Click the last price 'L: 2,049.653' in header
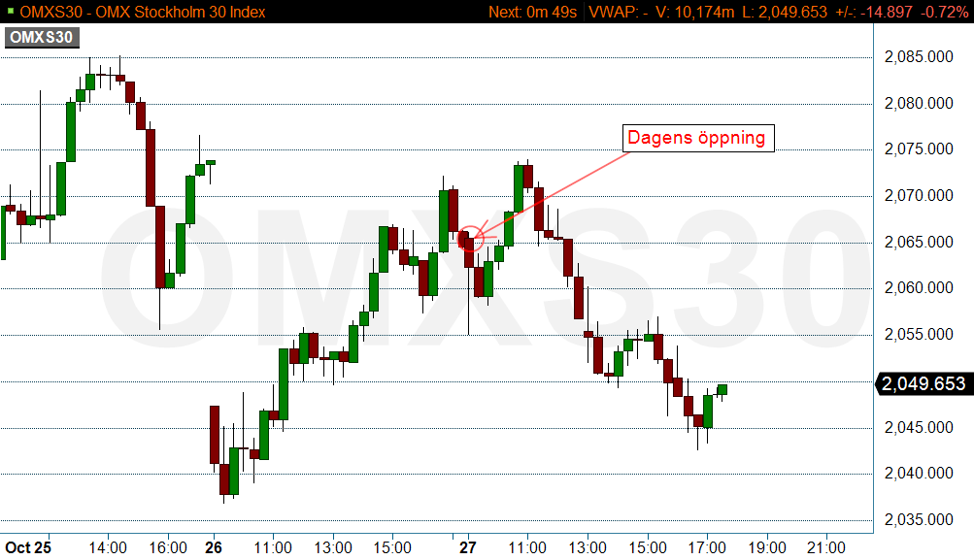Screen dimensions: 974x560 click(786, 12)
